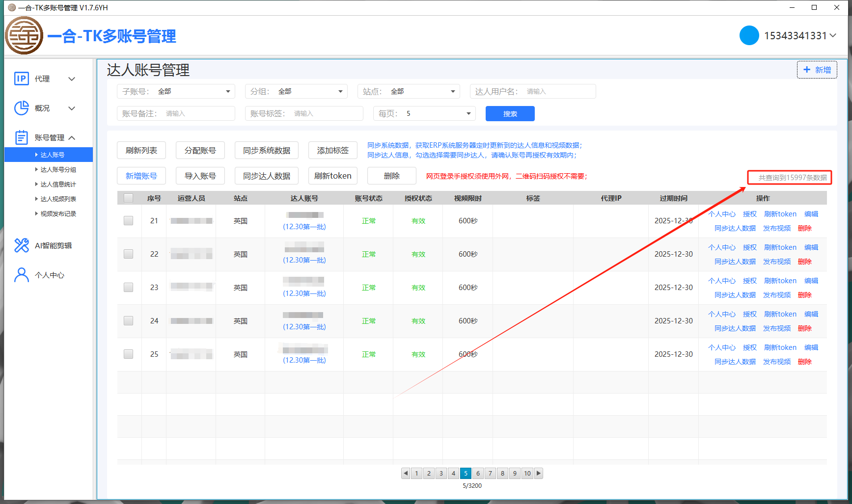This screenshot has height=504, width=852.
Task: Expand the 代理 sidebar menu chevron
Action: (x=72, y=79)
